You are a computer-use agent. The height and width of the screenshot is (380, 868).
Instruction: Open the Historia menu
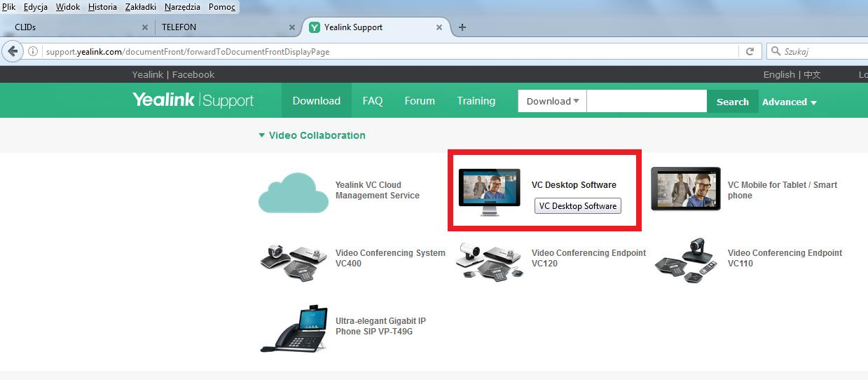[102, 7]
